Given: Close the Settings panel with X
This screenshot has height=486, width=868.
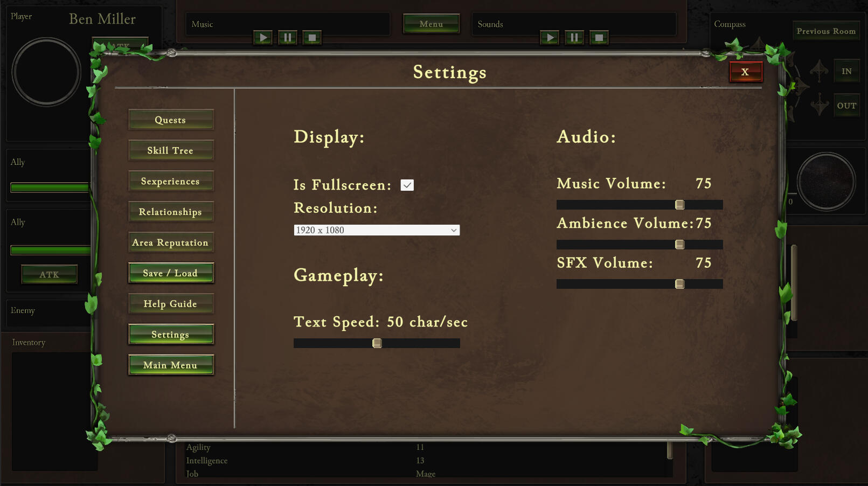Looking at the screenshot, I should pos(746,72).
